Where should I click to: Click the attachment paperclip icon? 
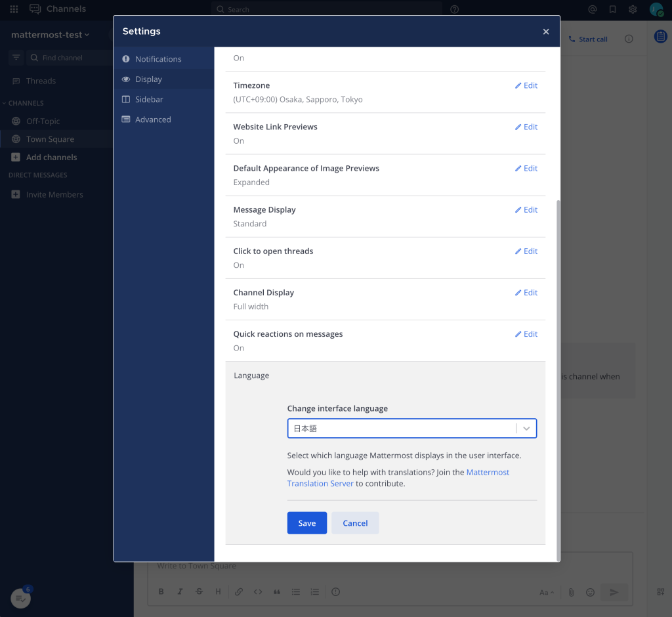pyautogui.click(x=571, y=592)
